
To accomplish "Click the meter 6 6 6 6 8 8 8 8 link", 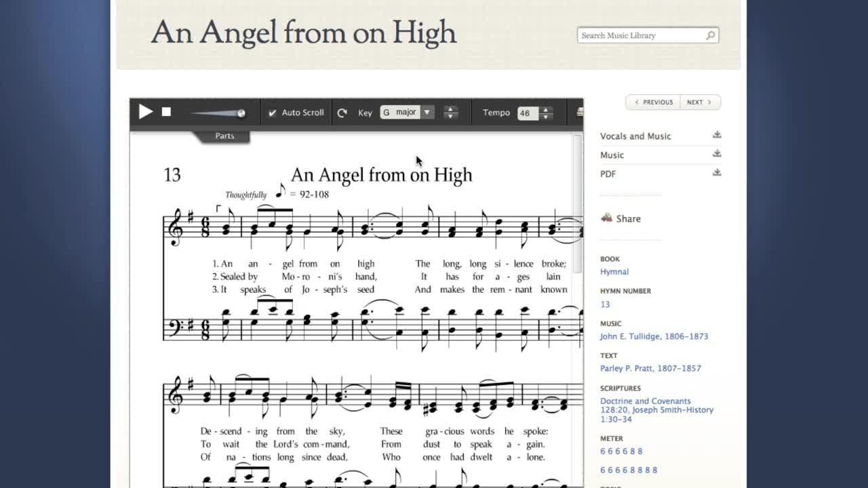I will tap(629, 470).
